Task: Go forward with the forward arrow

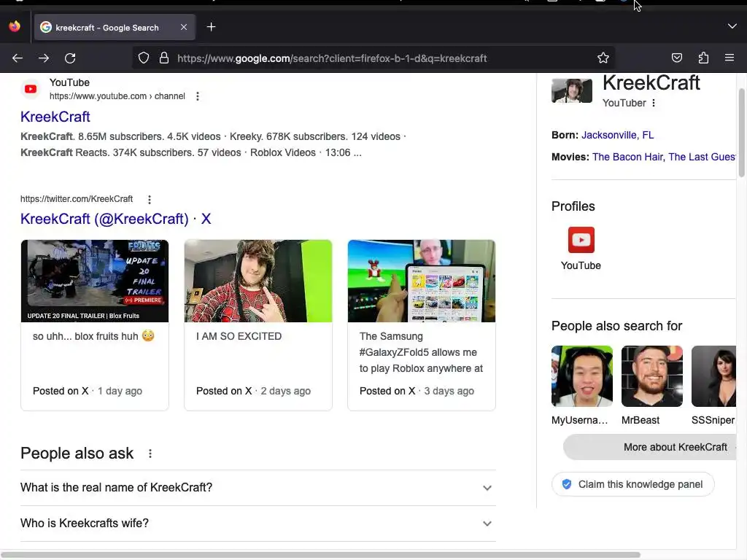Action: [x=44, y=58]
